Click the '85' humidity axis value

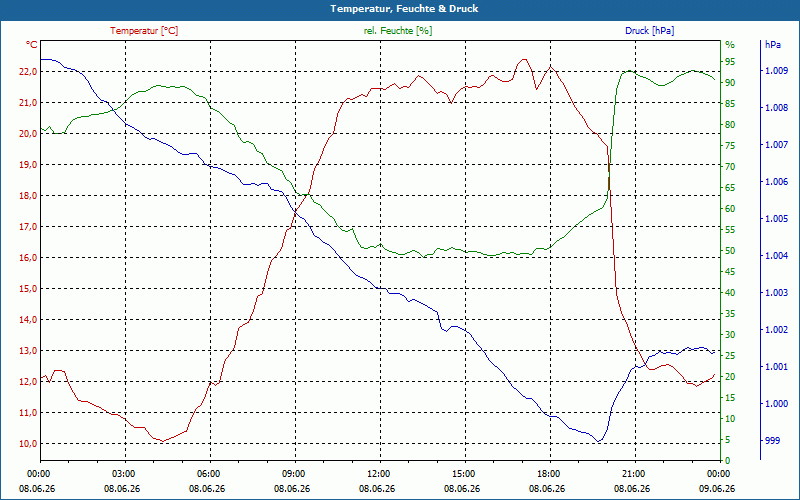[730, 104]
